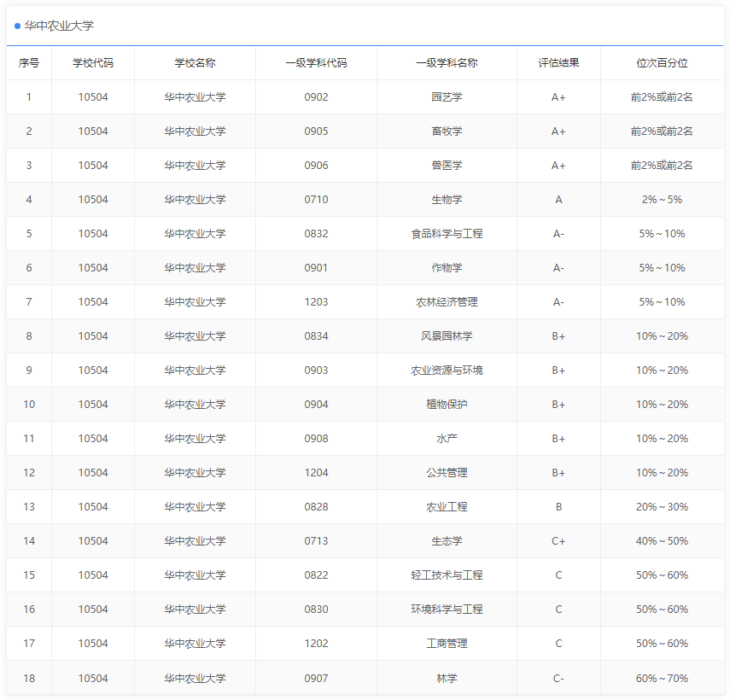Viewport: 730px width, 700px height.
Task: Select the 兽医学 subject cell
Action: click(x=447, y=166)
